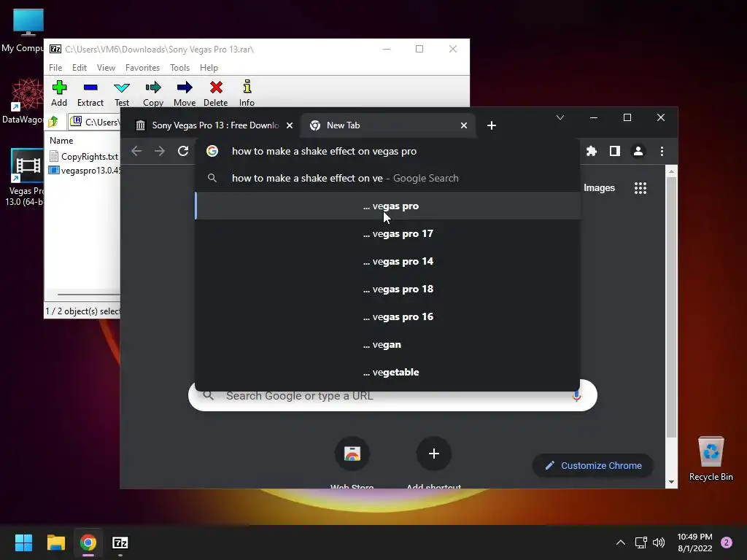Click Chrome's back arrow
747x560 pixels.
[136, 151]
